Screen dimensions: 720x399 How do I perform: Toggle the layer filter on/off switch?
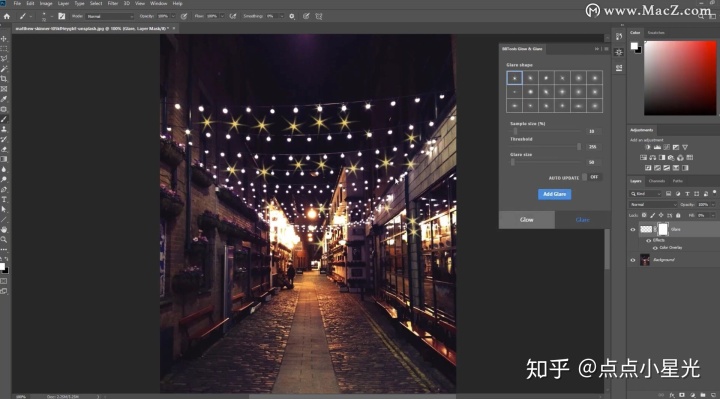pyautogui.click(x=714, y=193)
